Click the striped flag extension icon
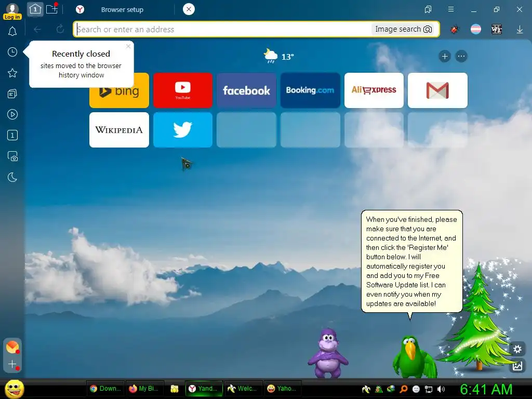This screenshot has height=399, width=532. tap(476, 29)
